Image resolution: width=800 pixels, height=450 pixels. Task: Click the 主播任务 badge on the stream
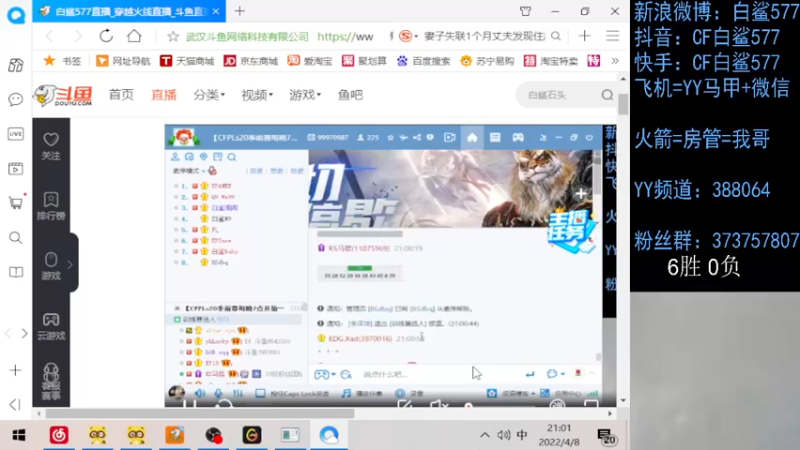[570, 232]
